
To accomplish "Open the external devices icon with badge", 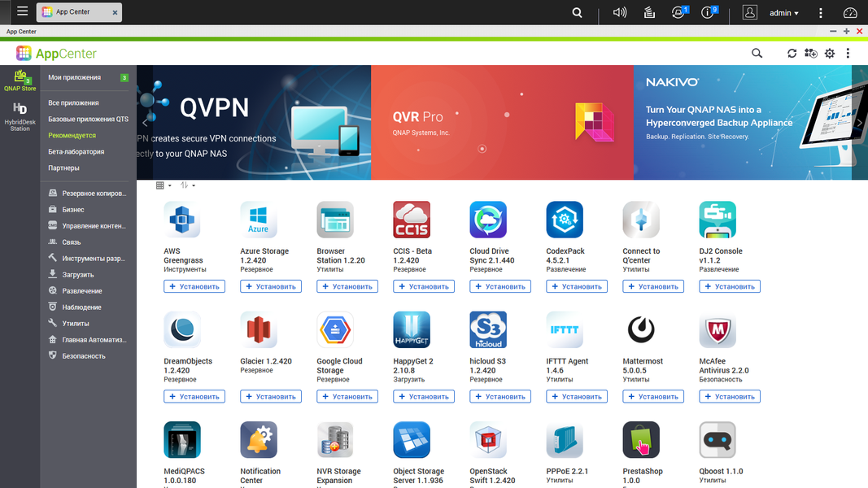I will point(678,12).
